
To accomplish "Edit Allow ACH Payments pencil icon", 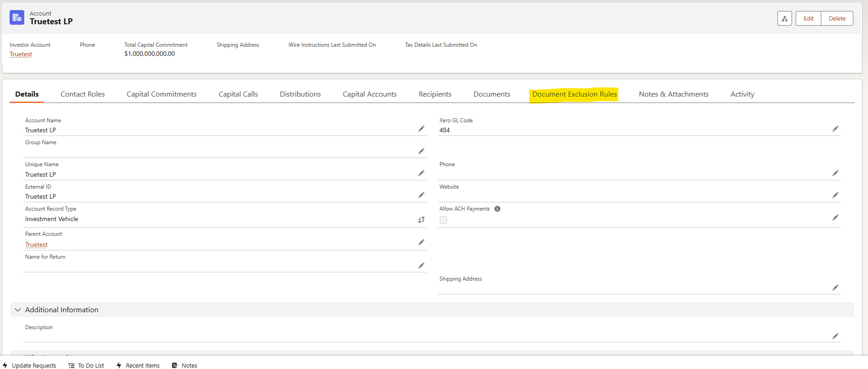I will pos(836,217).
